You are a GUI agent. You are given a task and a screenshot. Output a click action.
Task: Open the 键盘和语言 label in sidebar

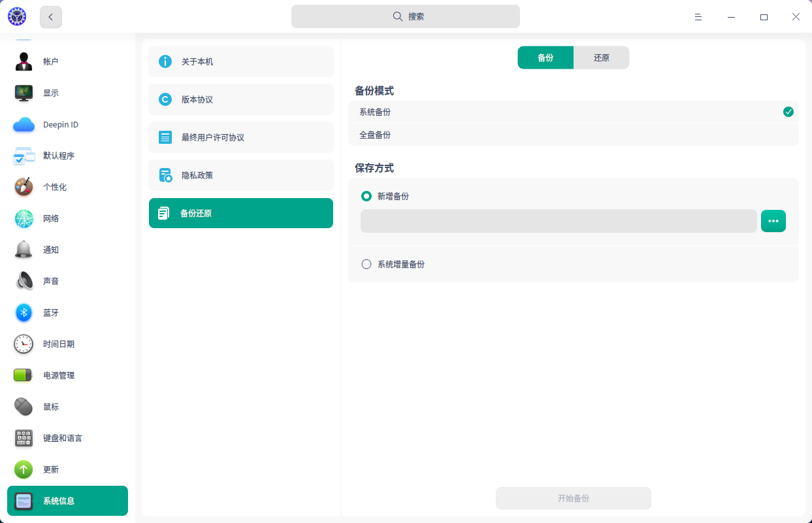[x=63, y=438]
